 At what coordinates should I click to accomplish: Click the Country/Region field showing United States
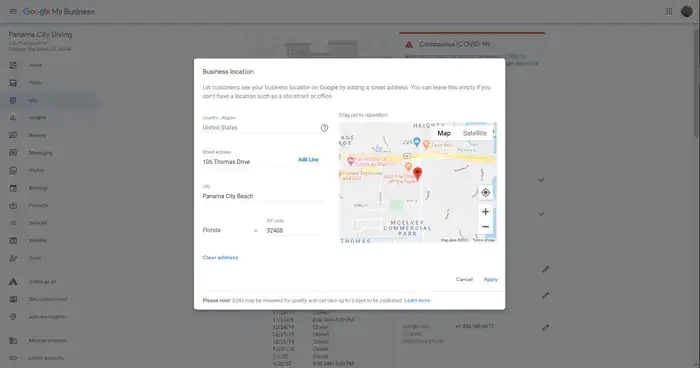pyautogui.click(x=261, y=128)
